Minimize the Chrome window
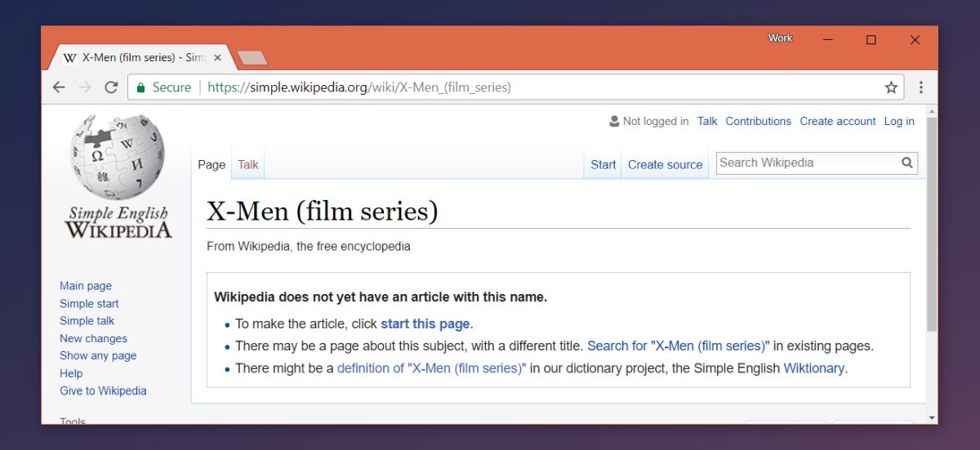 828,39
